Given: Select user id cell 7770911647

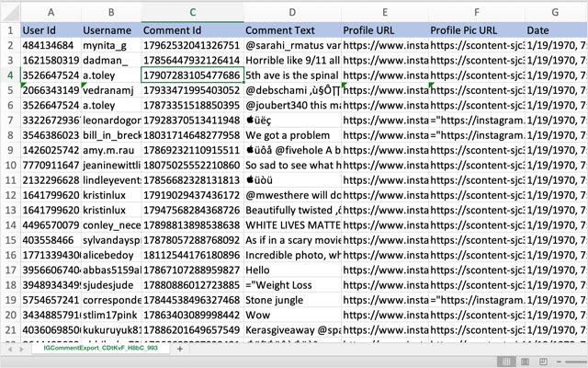Looking at the screenshot, I should point(51,166).
